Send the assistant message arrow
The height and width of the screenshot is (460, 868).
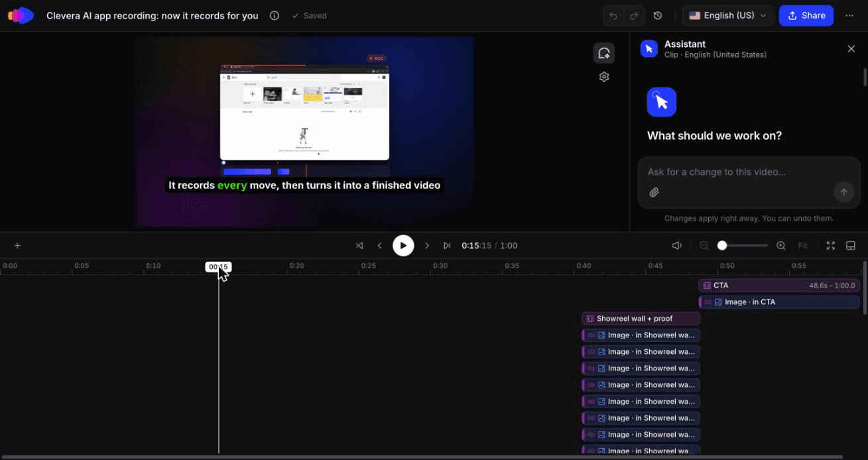[843, 192]
